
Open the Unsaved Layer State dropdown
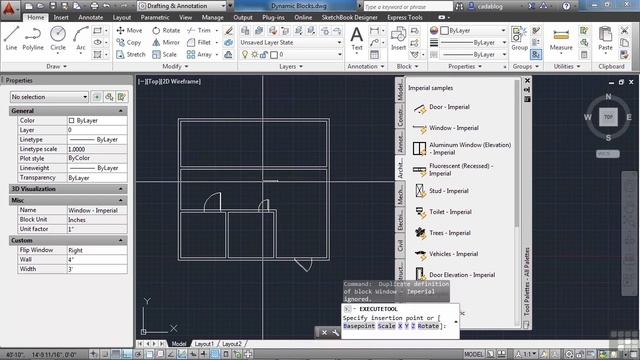pos(291,42)
